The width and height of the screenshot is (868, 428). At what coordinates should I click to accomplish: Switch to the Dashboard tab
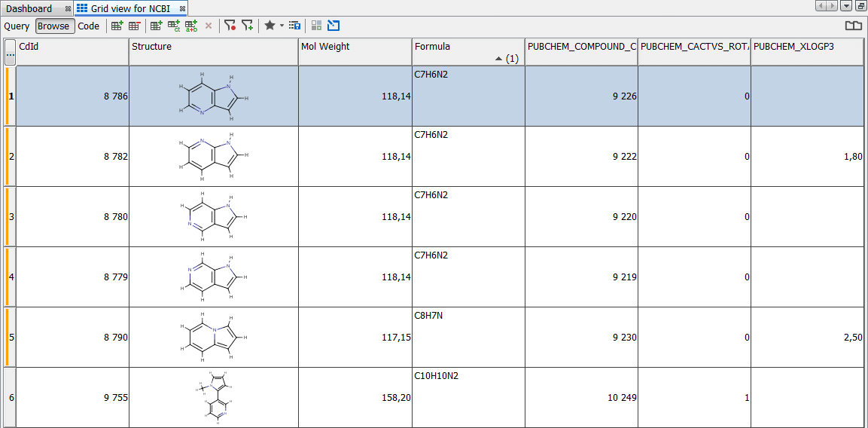[30, 8]
